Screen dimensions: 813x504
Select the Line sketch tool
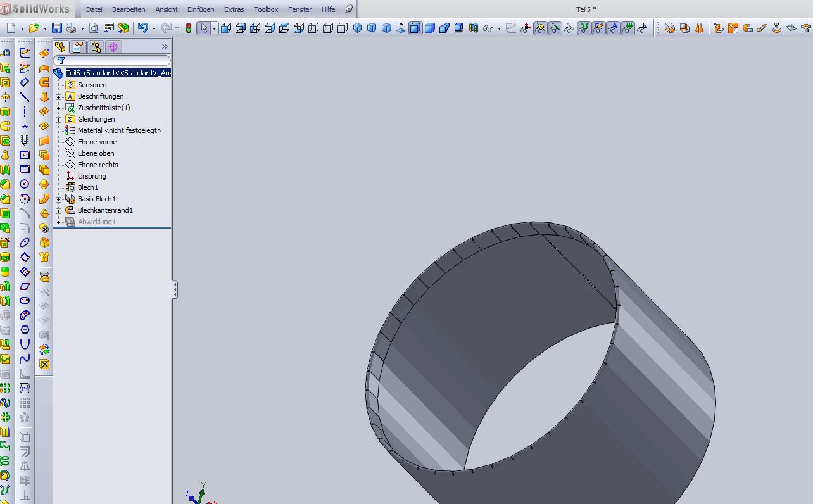[25, 97]
